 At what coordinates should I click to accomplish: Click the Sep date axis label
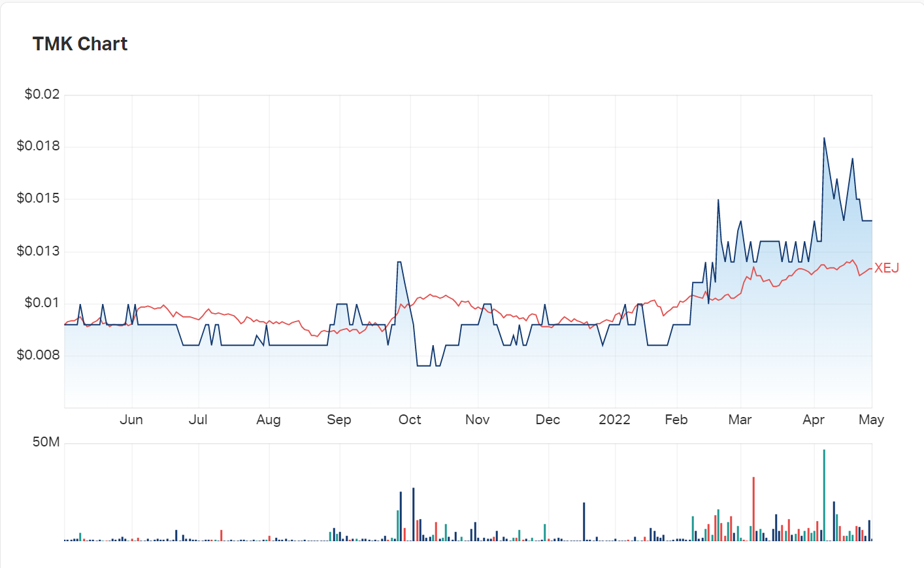pyautogui.click(x=339, y=420)
